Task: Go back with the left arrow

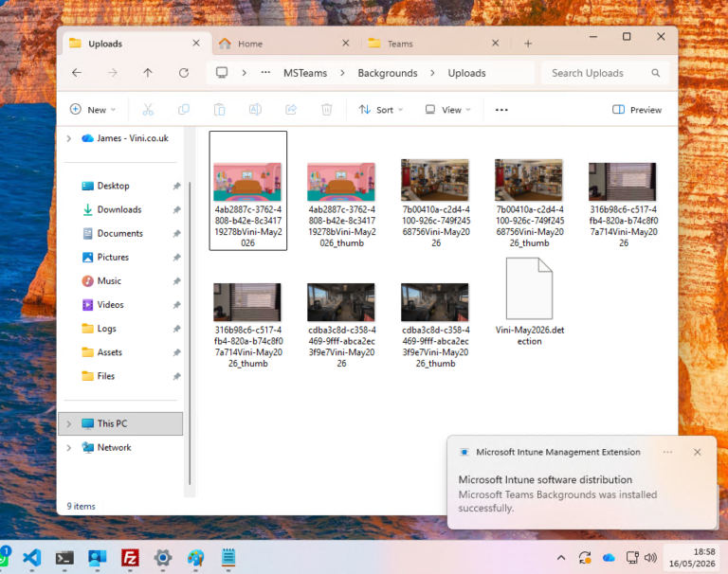Action: tap(77, 73)
